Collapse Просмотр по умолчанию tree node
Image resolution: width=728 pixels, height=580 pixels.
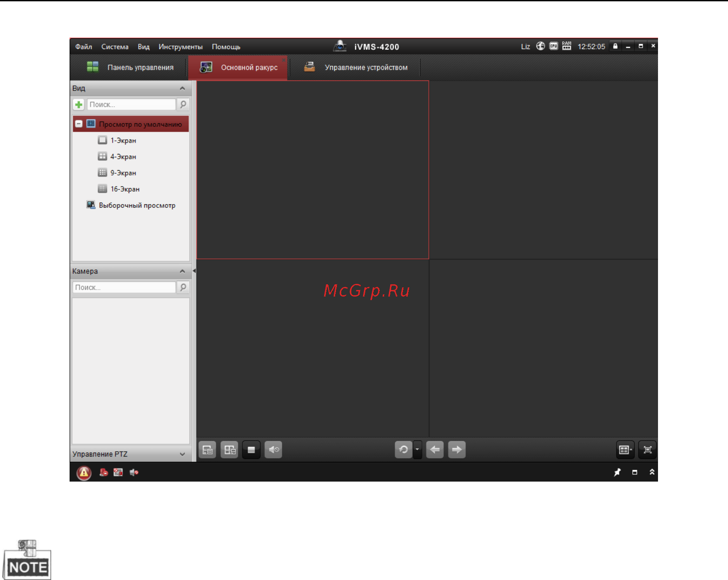tap(79, 124)
